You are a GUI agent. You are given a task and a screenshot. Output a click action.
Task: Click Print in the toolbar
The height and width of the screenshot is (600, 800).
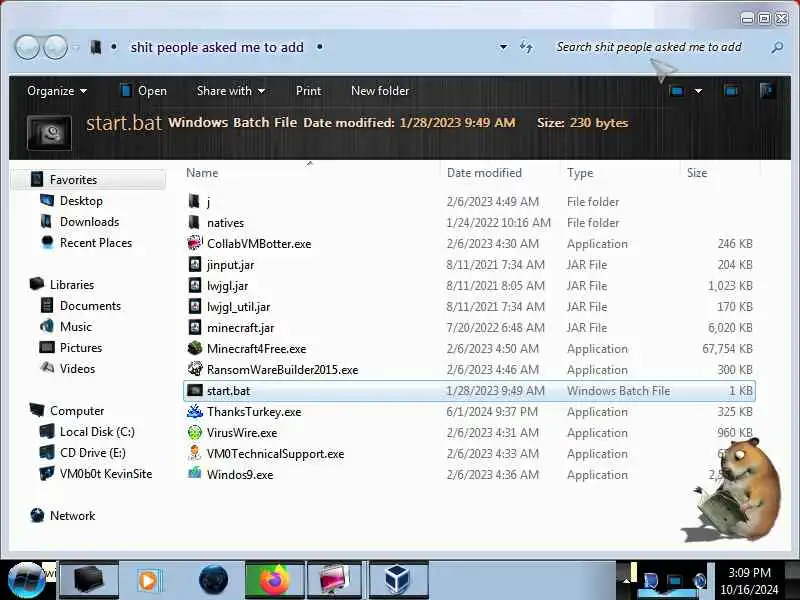(x=309, y=91)
